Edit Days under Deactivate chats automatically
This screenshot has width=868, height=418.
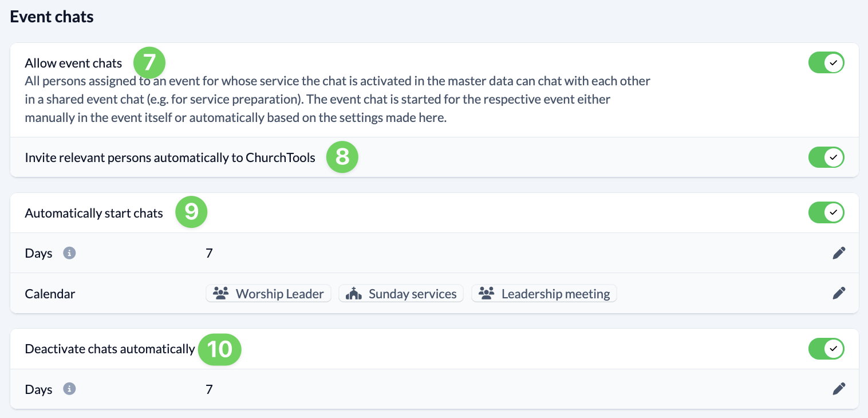point(839,389)
